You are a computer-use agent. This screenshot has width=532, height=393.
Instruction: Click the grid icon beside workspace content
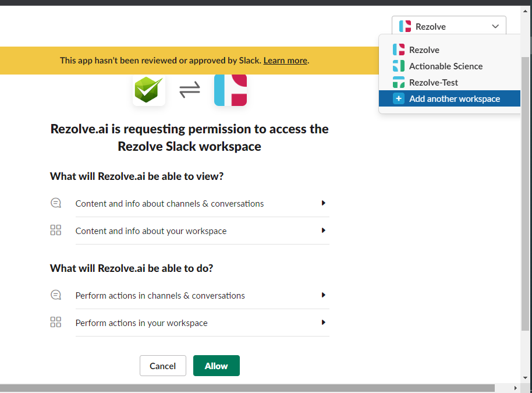(56, 230)
